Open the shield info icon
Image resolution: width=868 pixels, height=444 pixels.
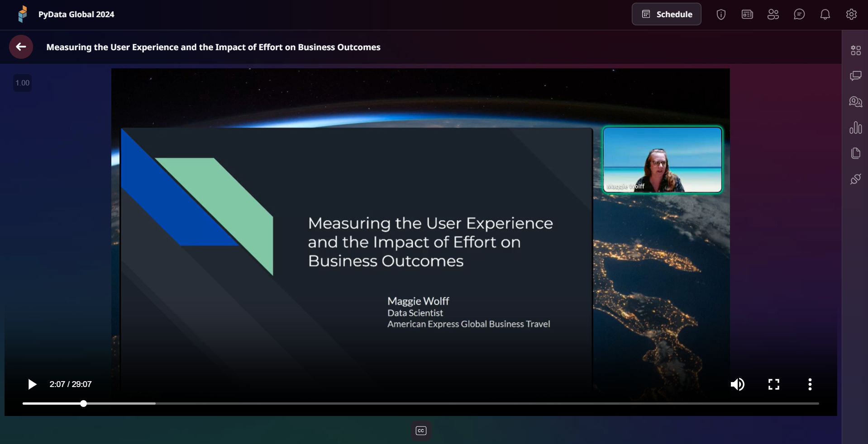point(721,14)
